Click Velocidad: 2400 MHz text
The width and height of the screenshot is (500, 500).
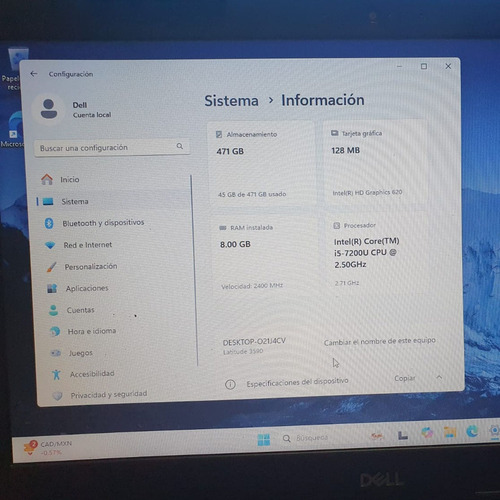pyautogui.click(x=252, y=286)
